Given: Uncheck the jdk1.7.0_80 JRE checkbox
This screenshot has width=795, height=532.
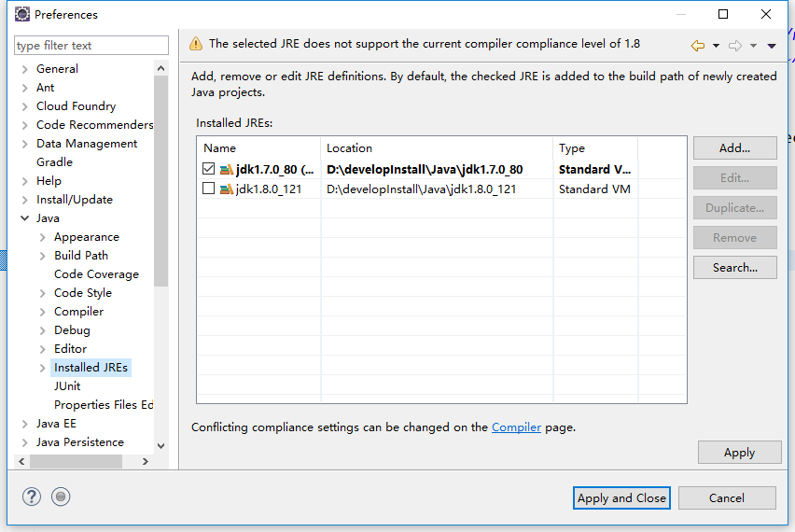Looking at the screenshot, I should [208, 168].
